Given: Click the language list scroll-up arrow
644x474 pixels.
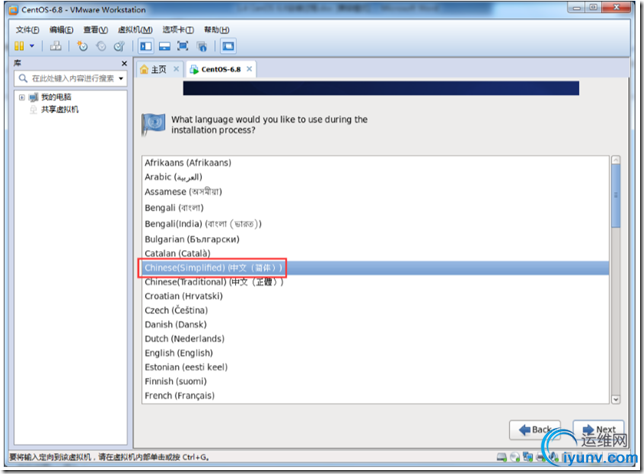Looking at the screenshot, I should pyautogui.click(x=615, y=160).
